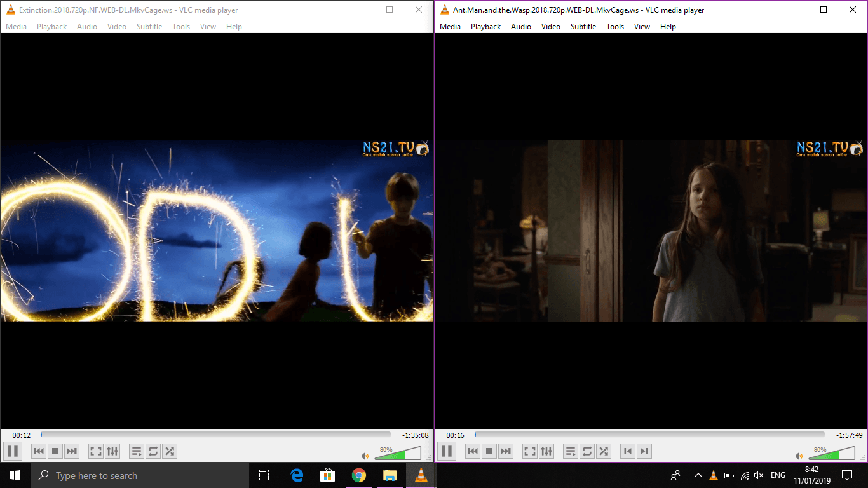The height and width of the screenshot is (488, 868).
Task: Click the VLC icon on the taskbar
Action: (421, 475)
